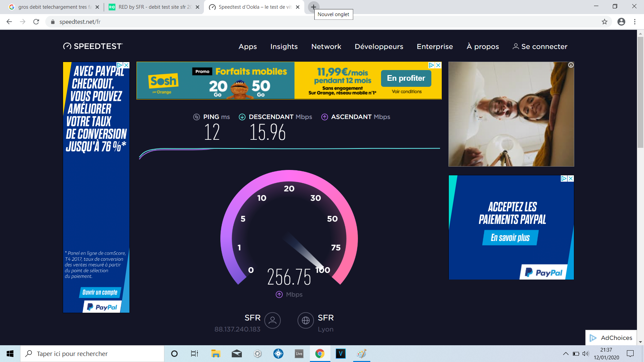Open the Développeurs menu item
Image resolution: width=644 pixels, height=362 pixels.
click(379, 47)
